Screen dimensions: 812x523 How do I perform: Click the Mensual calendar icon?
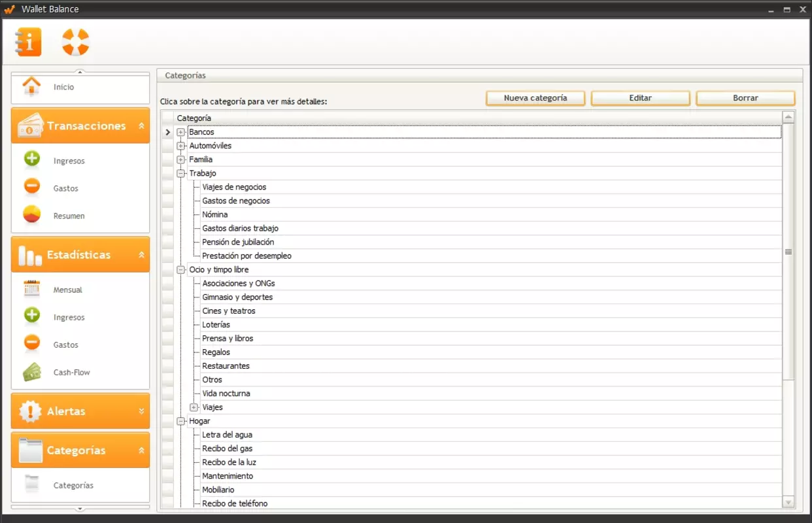[32, 288]
